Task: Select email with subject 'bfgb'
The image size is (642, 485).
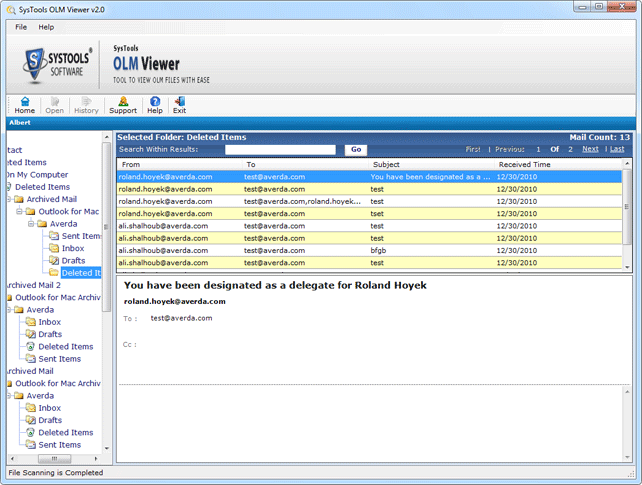Action: coord(369,250)
